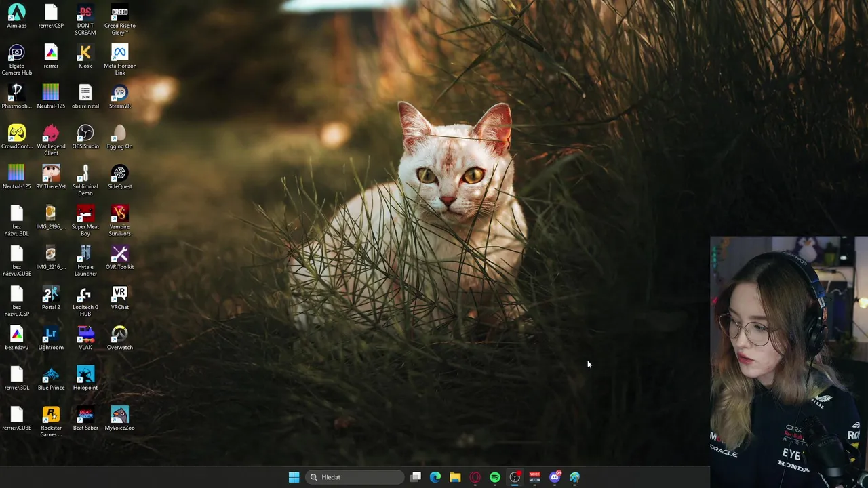868x488 pixels.
Task: Open the Kiosk desktop shortcut
Action: click(85, 57)
